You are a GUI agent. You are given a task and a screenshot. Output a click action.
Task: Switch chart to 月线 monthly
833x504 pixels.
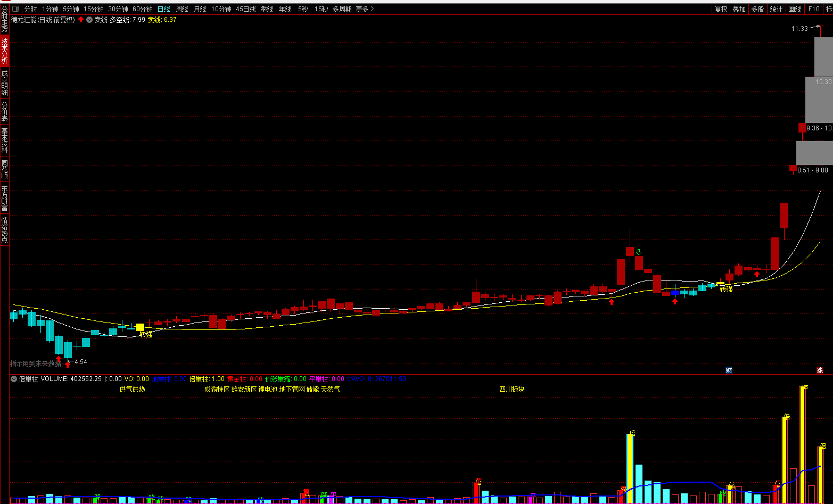tap(200, 9)
